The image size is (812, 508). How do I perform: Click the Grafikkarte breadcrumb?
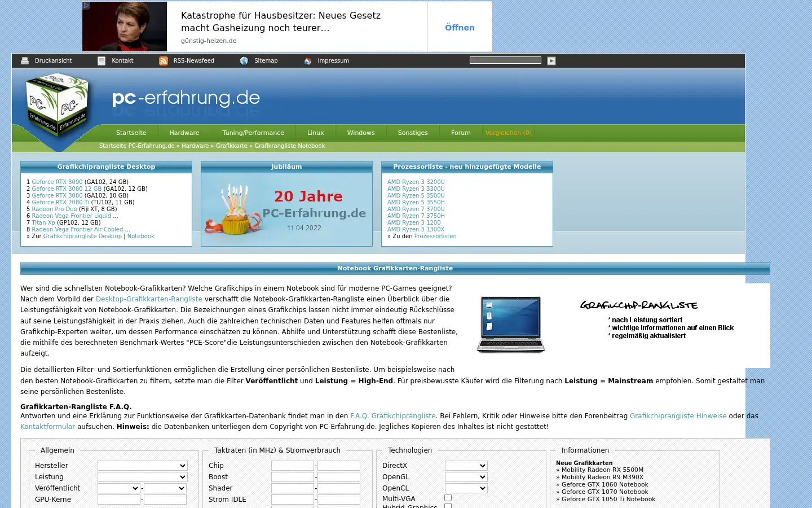(x=232, y=146)
